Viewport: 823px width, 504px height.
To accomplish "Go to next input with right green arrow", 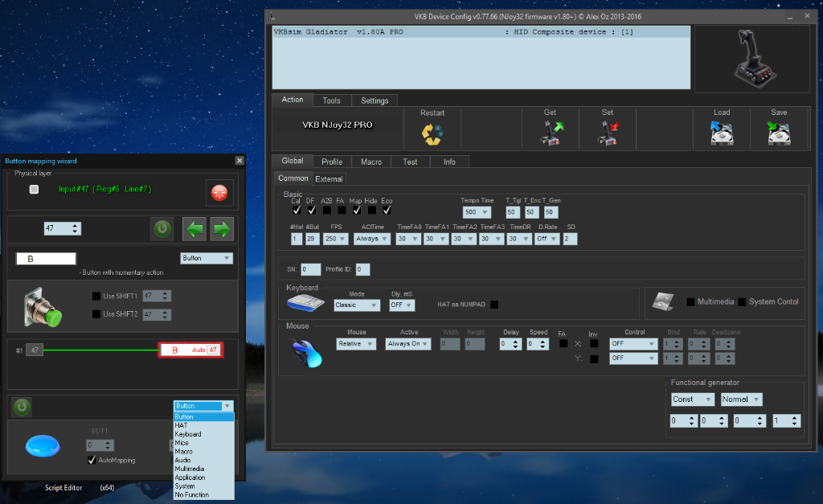I will (222, 229).
